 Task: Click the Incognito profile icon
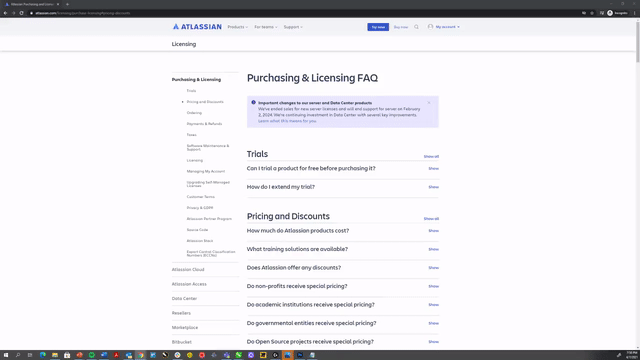coord(610,13)
